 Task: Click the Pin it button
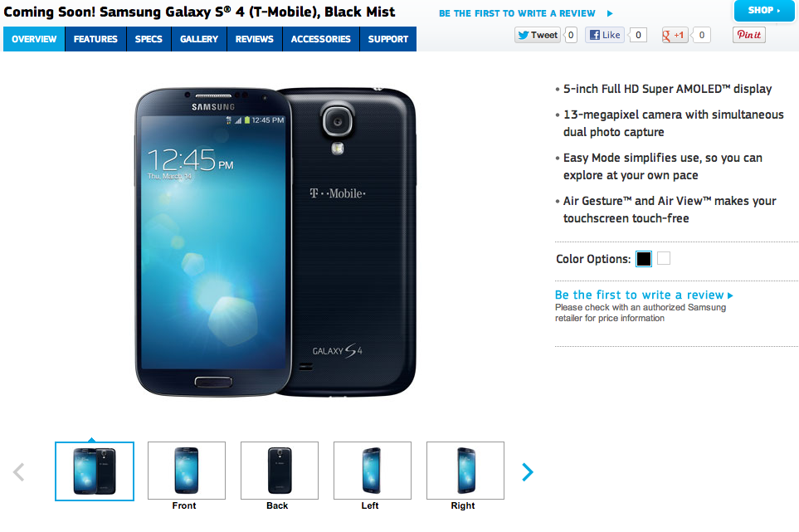pyautogui.click(x=749, y=35)
